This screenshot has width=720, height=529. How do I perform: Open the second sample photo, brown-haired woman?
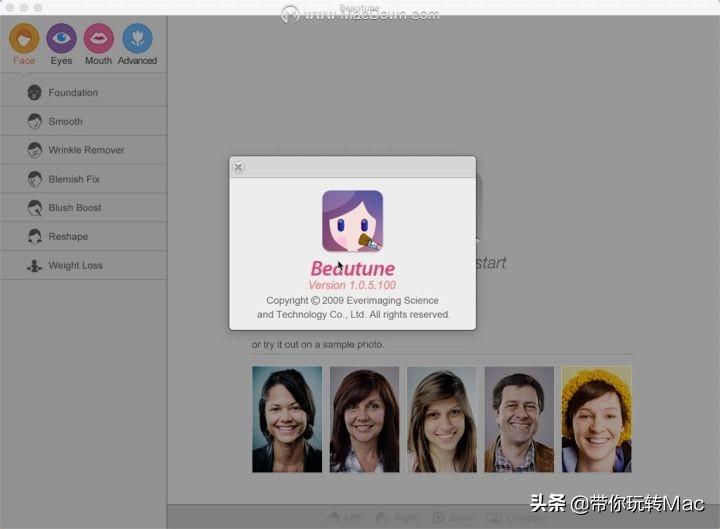click(x=365, y=419)
